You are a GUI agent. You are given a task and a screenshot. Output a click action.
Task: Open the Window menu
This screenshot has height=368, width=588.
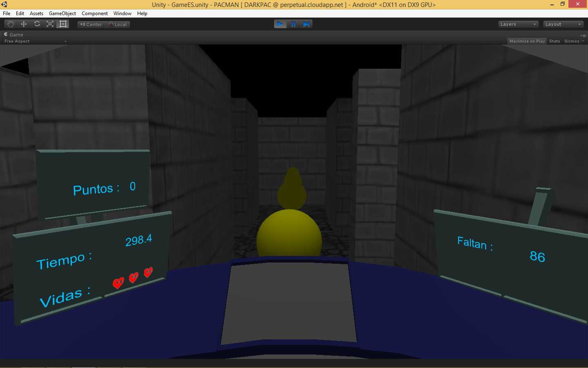(x=122, y=13)
